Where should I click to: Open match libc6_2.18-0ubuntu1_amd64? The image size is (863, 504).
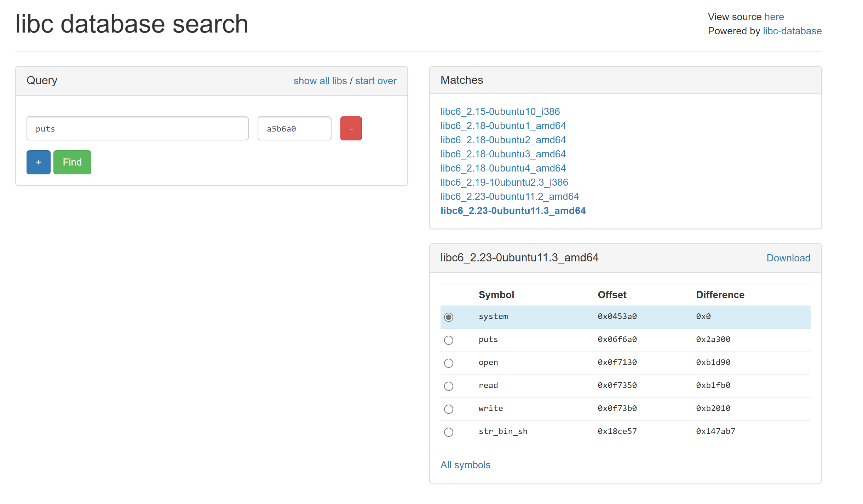pos(503,126)
